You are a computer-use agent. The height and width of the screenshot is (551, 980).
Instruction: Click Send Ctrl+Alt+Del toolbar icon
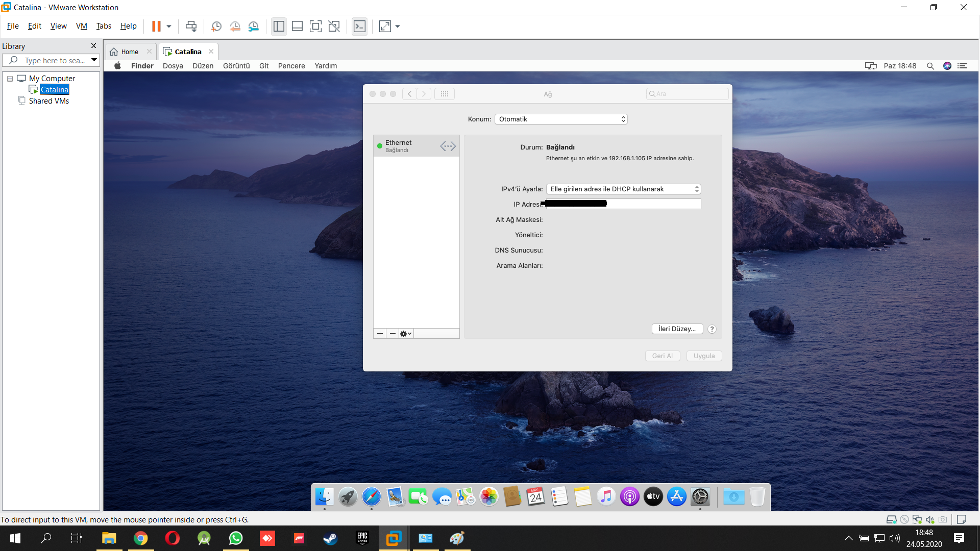(191, 27)
